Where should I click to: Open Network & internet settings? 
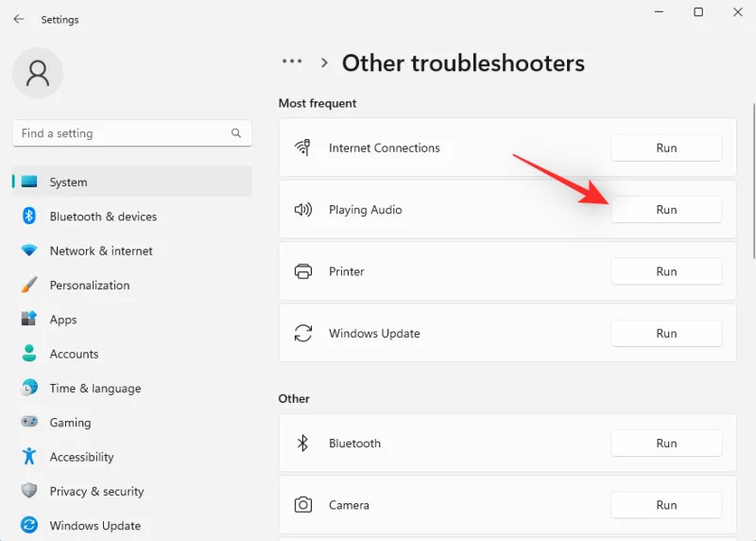(x=101, y=251)
